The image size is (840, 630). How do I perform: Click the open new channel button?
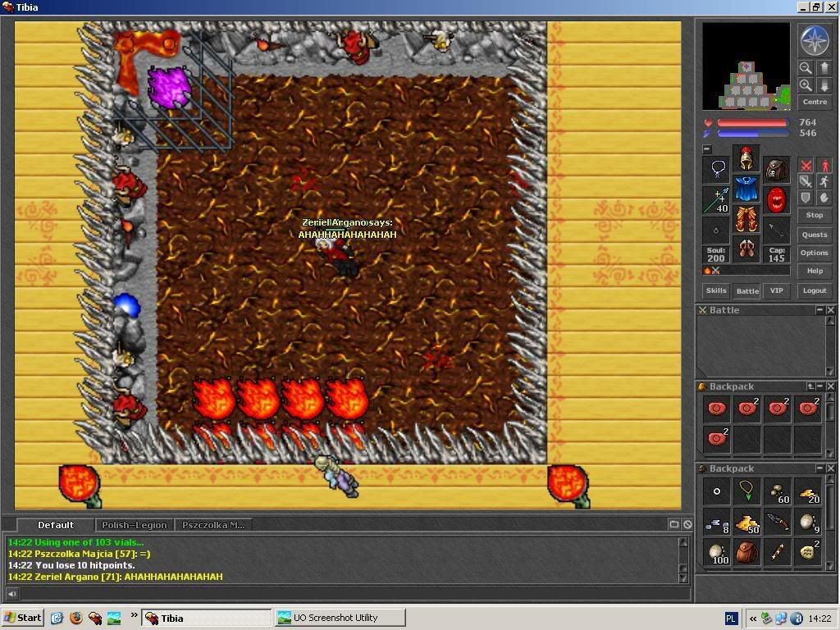[x=674, y=524]
